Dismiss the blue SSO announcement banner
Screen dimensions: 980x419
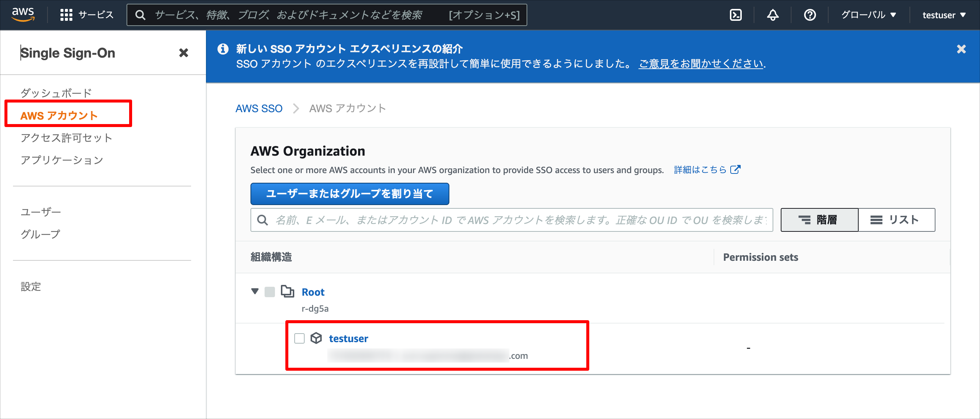click(x=961, y=49)
